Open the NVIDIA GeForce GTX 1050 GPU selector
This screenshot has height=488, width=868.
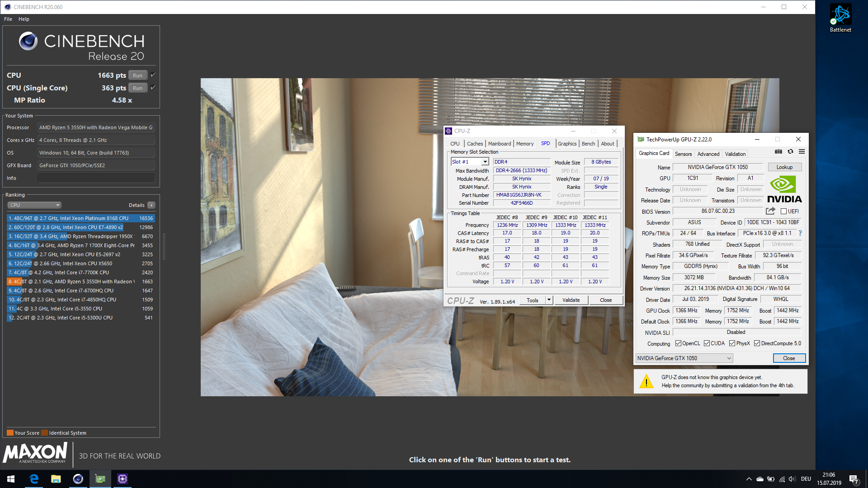[x=684, y=358]
